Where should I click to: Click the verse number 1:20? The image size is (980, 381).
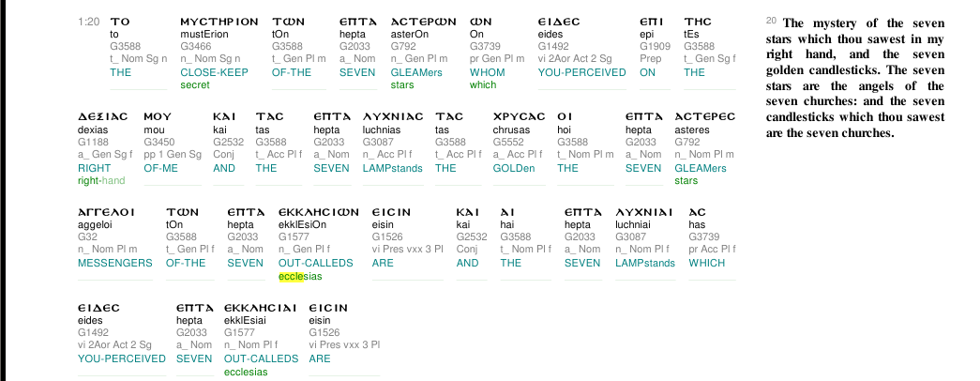pos(89,22)
